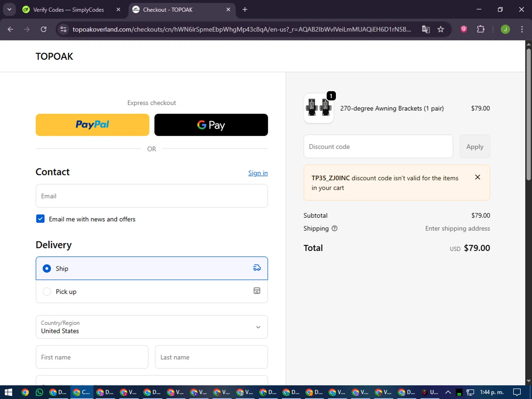Pay with Google Pay express checkout

pyautogui.click(x=211, y=125)
